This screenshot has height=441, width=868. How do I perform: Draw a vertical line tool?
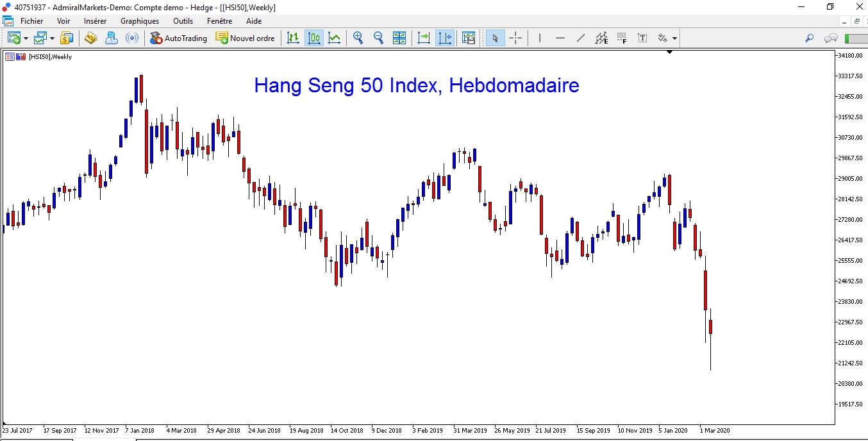coord(540,38)
